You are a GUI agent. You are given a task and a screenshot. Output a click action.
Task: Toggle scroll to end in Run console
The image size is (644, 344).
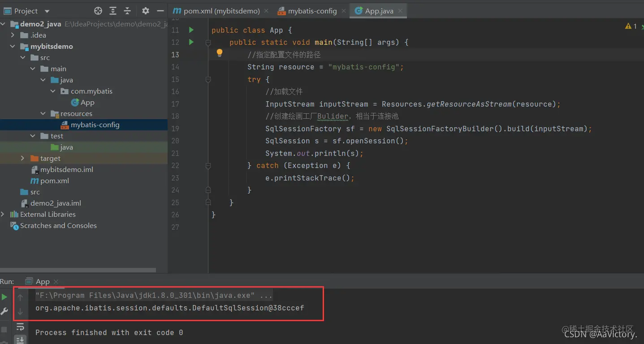tap(20, 340)
